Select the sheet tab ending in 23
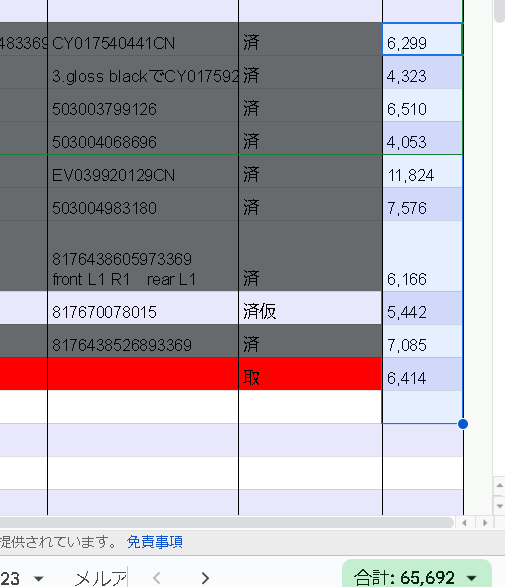 [10, 578]
